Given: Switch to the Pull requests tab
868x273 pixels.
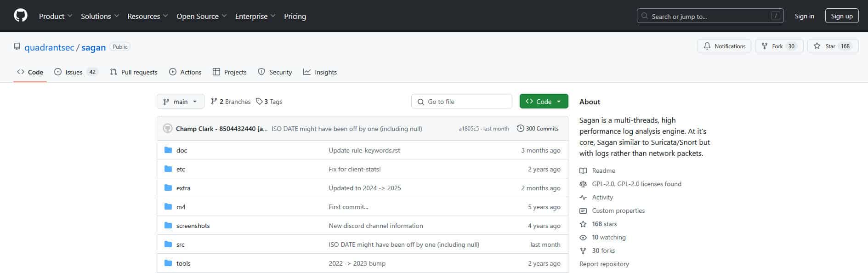Looking at the screenshot, I should [134, 72].
